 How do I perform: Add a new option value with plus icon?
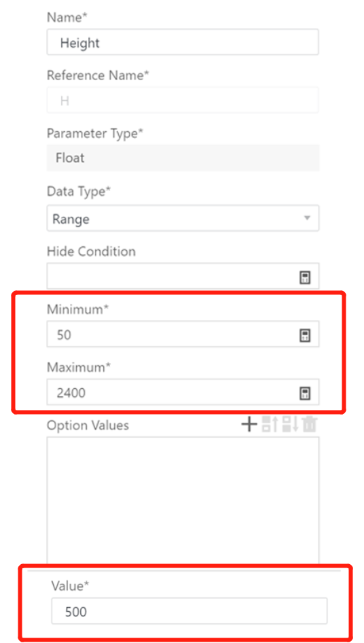click(249, 424)
